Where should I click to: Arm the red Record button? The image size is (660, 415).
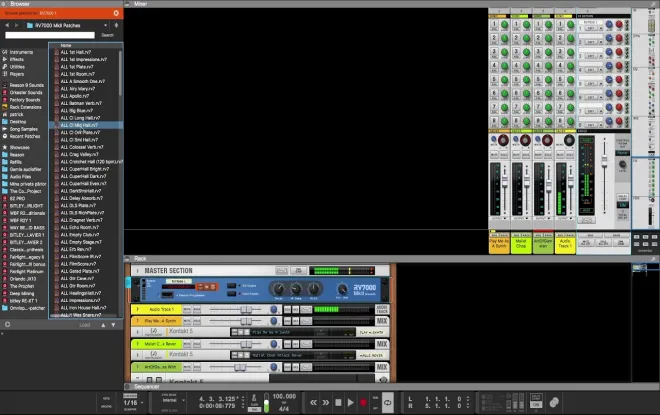click(x=363, y=403)
